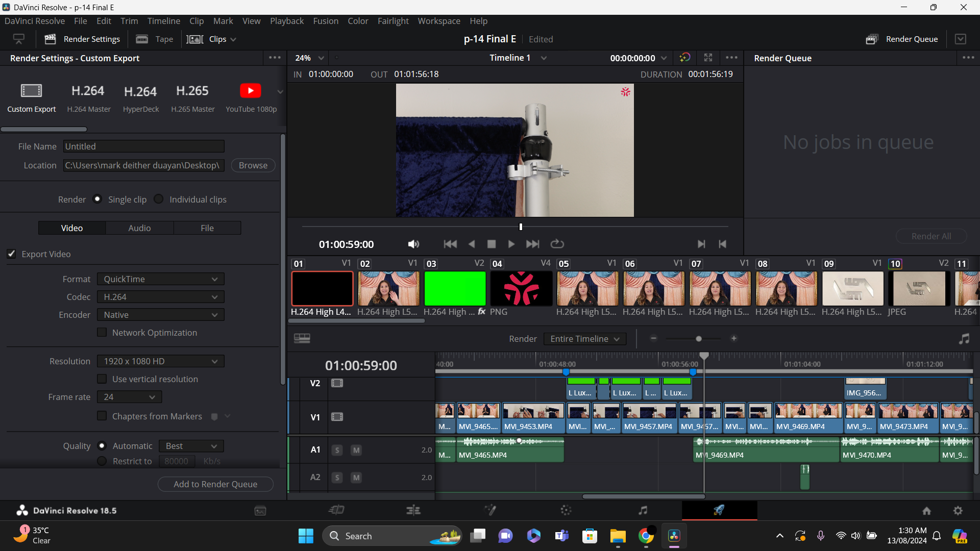Image resolution: width=980 pixels, height=551 pixels.
Task: Click the Browse location button
Action: click(x=253, y=165)
